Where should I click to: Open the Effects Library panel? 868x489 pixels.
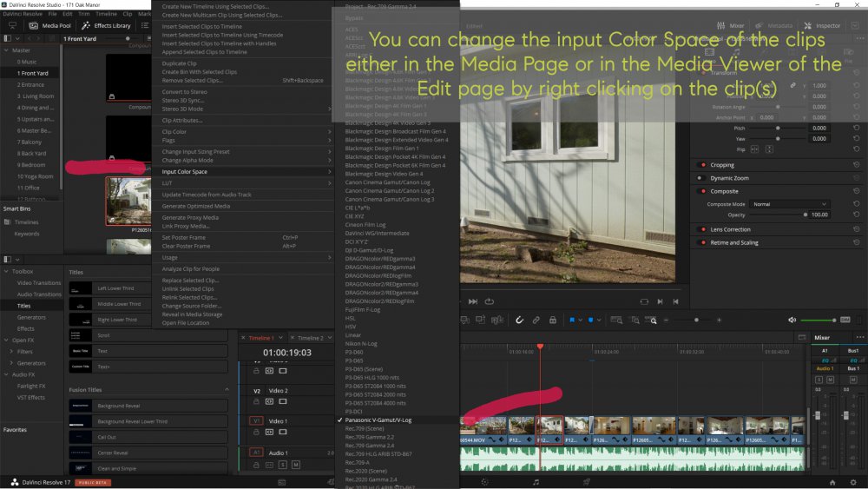click(106, 26)
